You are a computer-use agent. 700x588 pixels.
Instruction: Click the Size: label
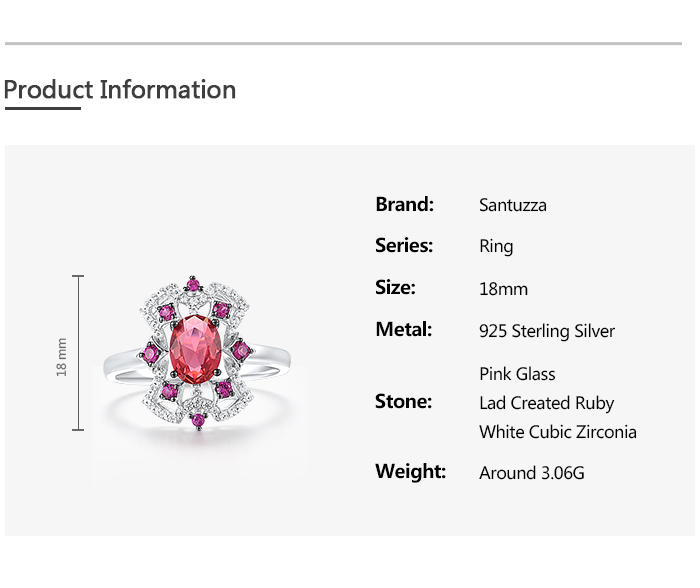(395, 287)
